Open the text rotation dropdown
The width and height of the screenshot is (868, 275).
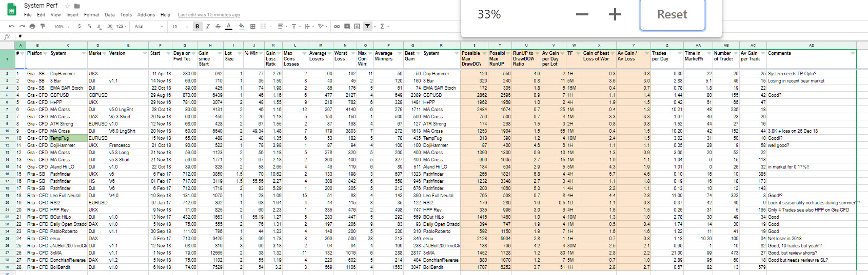coord(322,26)
